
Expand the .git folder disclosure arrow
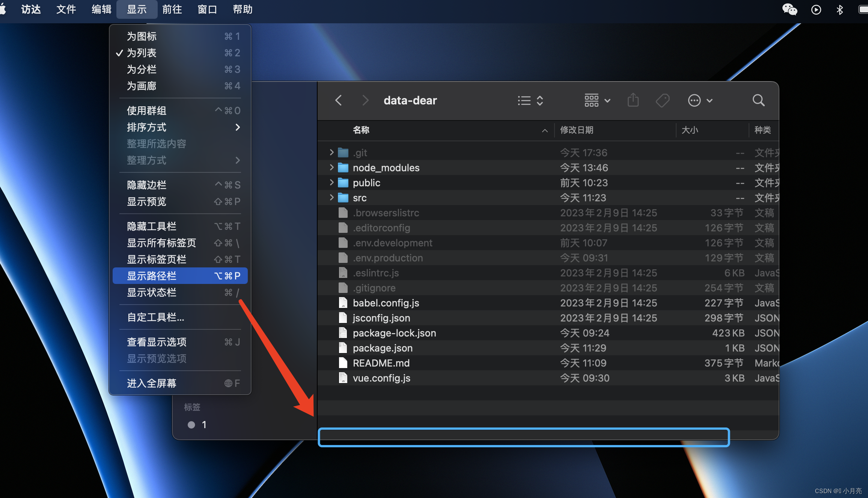tap(331, 152)
